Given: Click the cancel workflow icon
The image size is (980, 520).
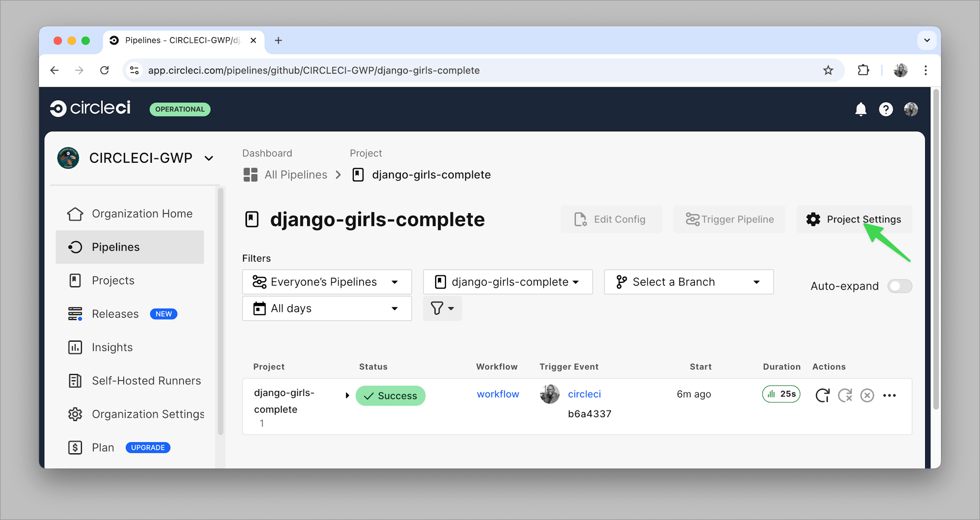Looking at the screenshot, I should [867, 395].
